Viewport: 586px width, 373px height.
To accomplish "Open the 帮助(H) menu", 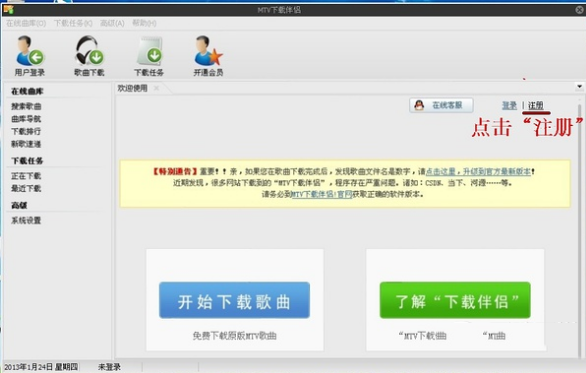I will tap(144, 24).
